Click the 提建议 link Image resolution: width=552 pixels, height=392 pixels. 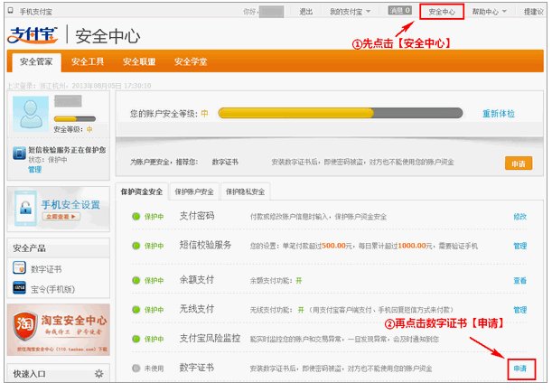[533, 12]
